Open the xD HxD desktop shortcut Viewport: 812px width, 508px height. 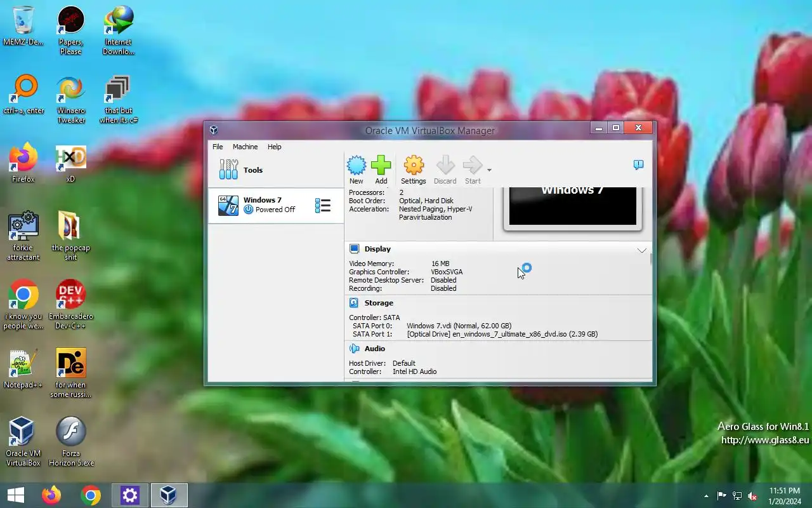click(70, 163)
